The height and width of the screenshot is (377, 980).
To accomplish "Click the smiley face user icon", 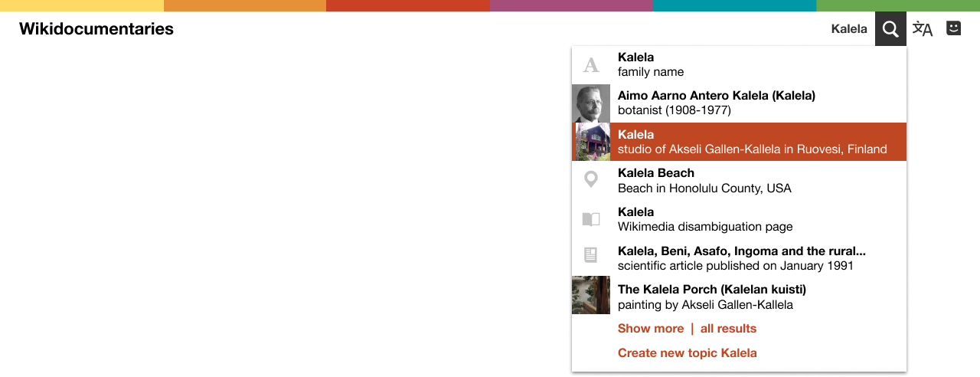I will click(x=953, y=28).
